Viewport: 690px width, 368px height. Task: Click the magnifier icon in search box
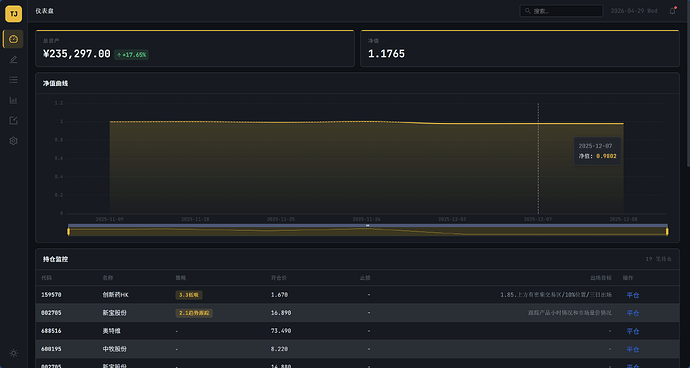tap(528, 11)
